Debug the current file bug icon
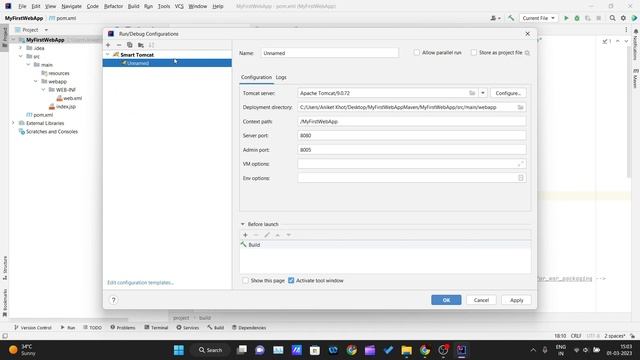The width and height of the screenshot is (640, 360). coord(577,18)
